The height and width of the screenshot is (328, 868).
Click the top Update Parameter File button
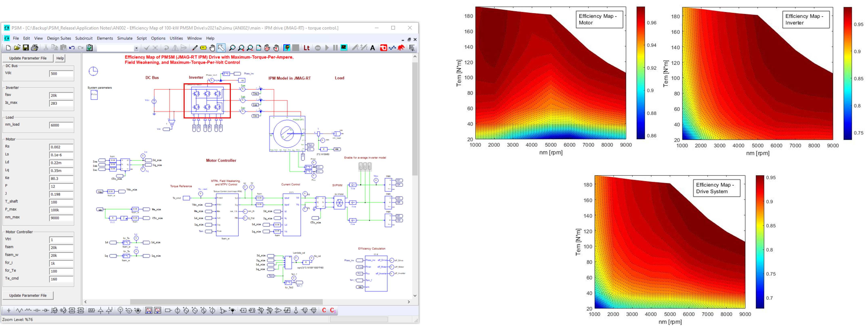[28, 58]
